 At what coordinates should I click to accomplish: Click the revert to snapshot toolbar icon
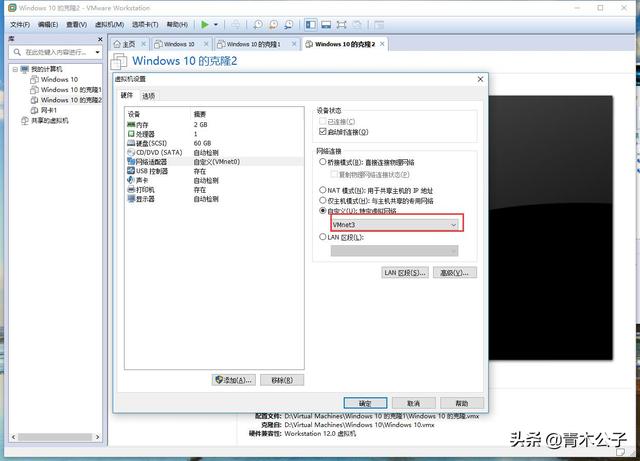[x=273, y=25]
